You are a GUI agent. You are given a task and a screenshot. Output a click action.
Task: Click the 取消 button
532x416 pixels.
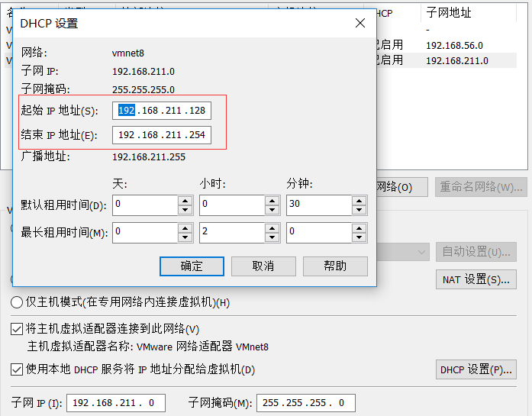263,266
